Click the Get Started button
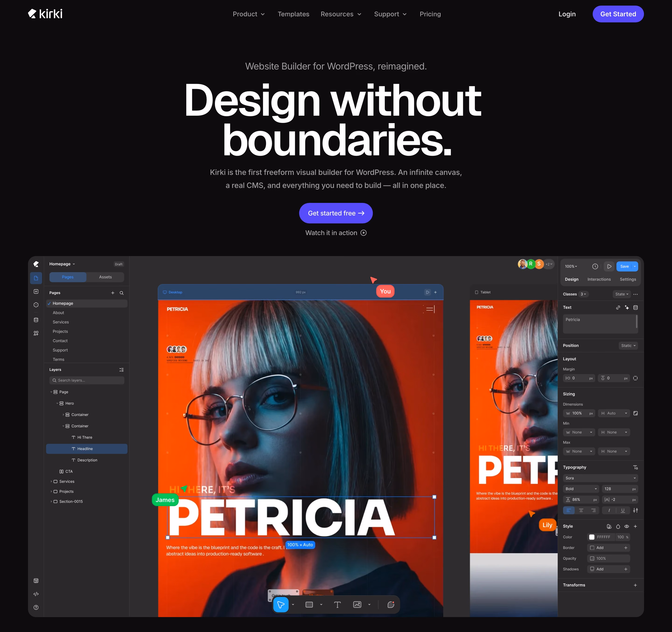This screenshot has width=672, height=632. click(x=618, y=14)
